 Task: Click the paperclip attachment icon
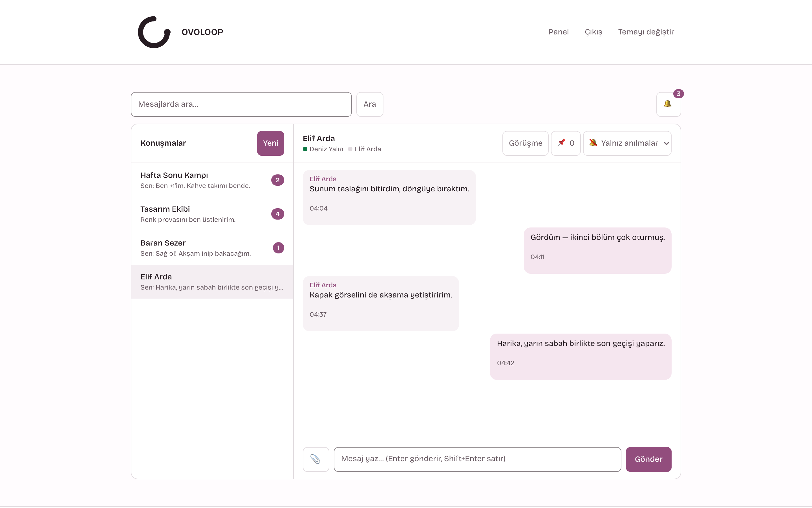(316, 459)
